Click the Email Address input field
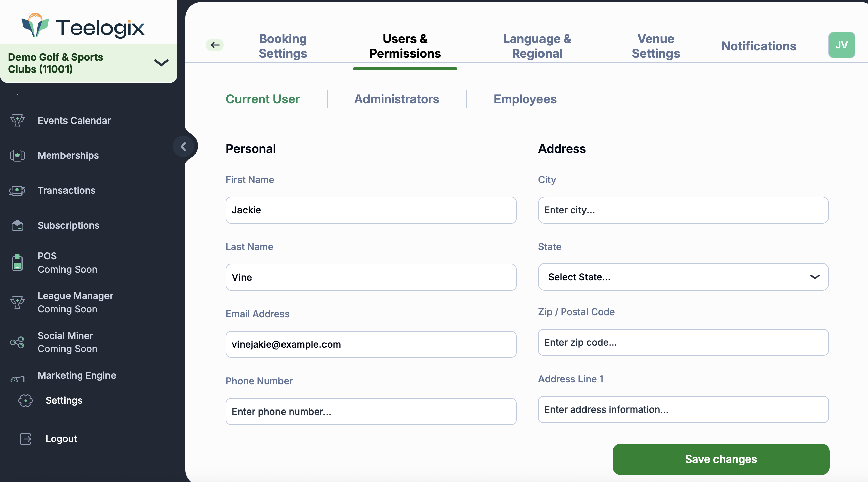 pos(371,344)
